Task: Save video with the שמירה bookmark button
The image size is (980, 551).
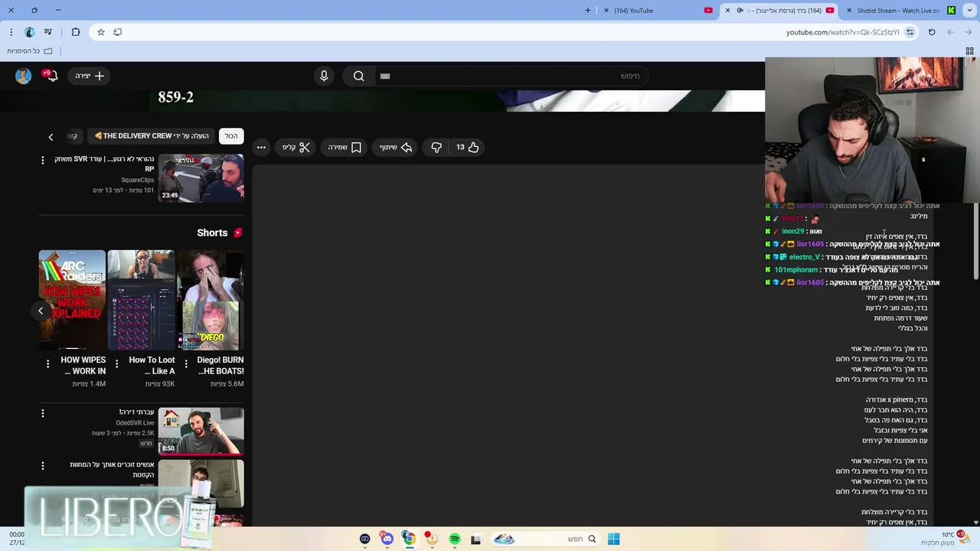Action: click(x=345, y=147)
